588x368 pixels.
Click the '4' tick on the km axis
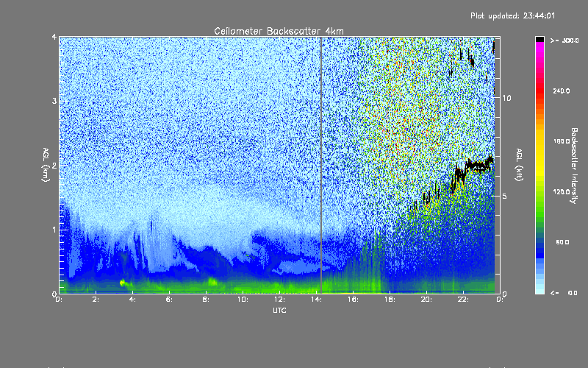[54, 37]
